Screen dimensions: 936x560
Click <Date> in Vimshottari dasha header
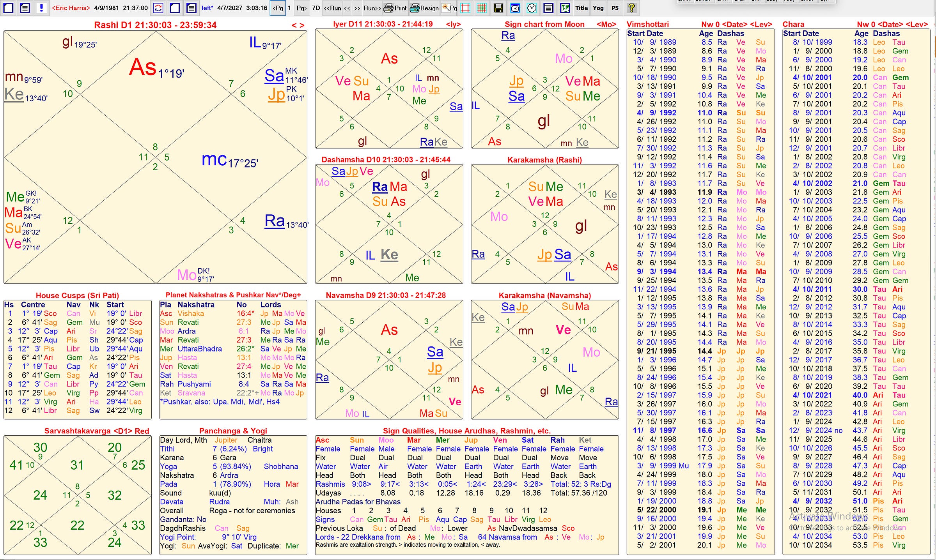(x=734, y=25)
